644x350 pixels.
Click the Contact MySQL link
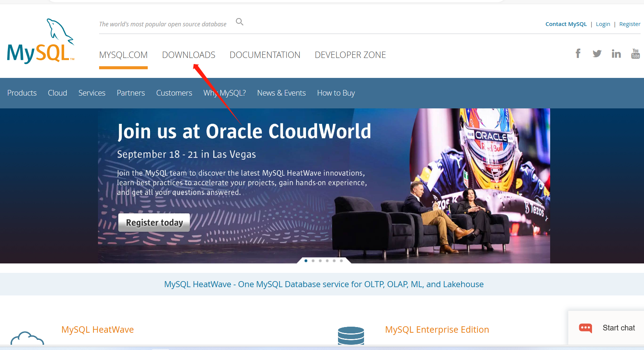coord(566,24)
